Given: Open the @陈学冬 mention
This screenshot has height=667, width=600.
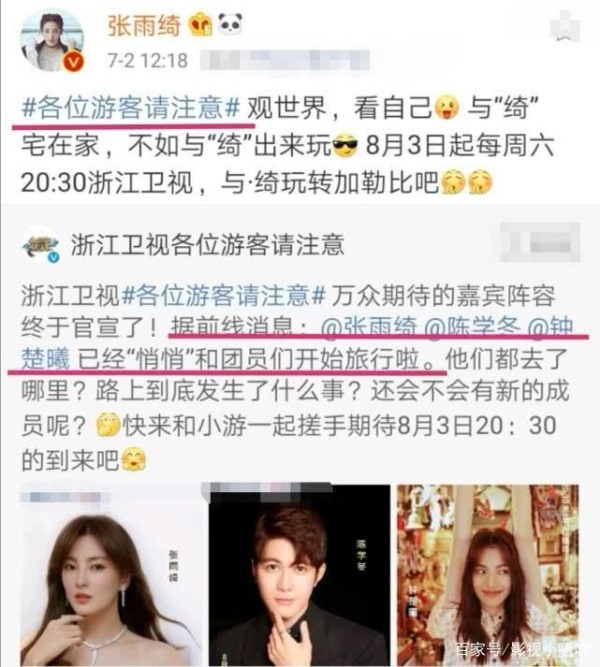Looking at the screenshot, I should click(473, 328).
